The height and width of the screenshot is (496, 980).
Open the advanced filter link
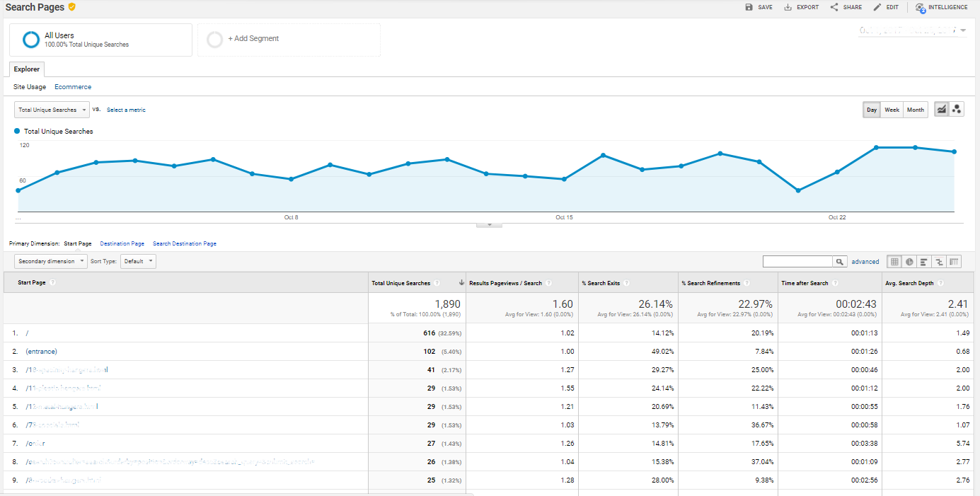865,261
